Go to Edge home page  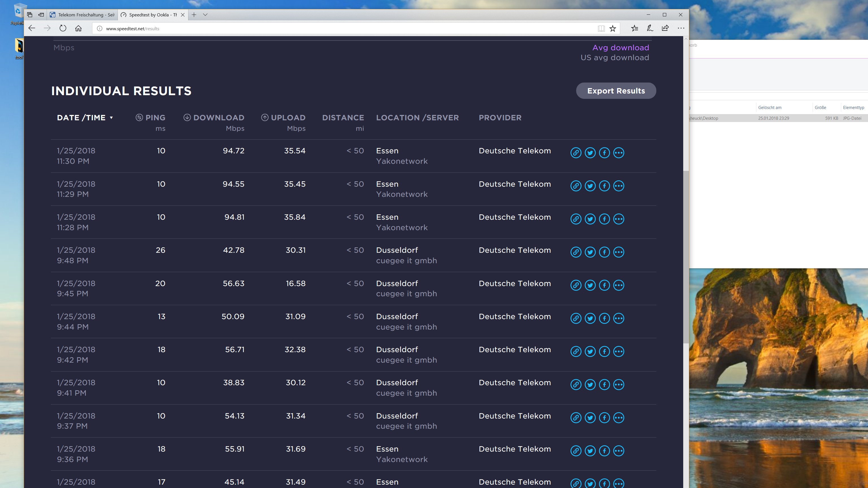click(x=78, y=28)
